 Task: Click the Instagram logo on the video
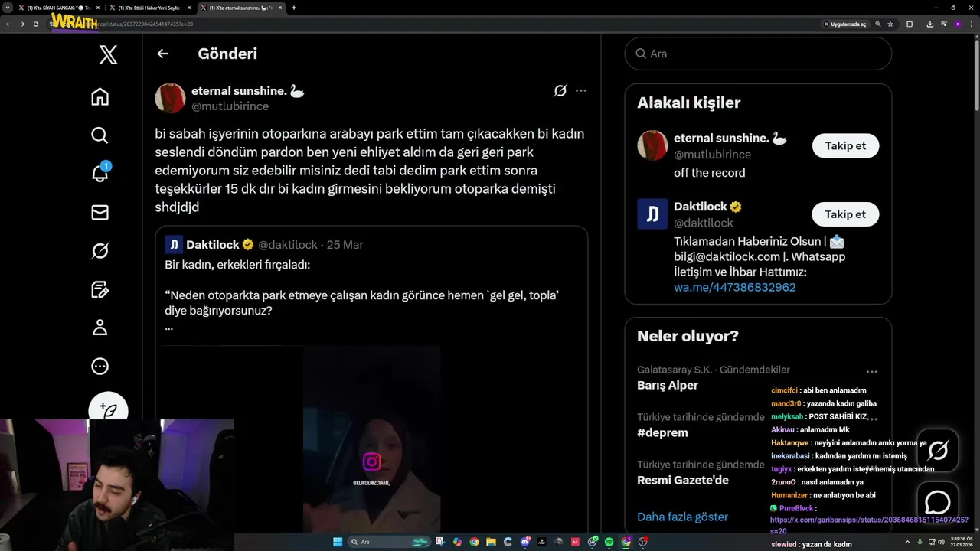372,461
